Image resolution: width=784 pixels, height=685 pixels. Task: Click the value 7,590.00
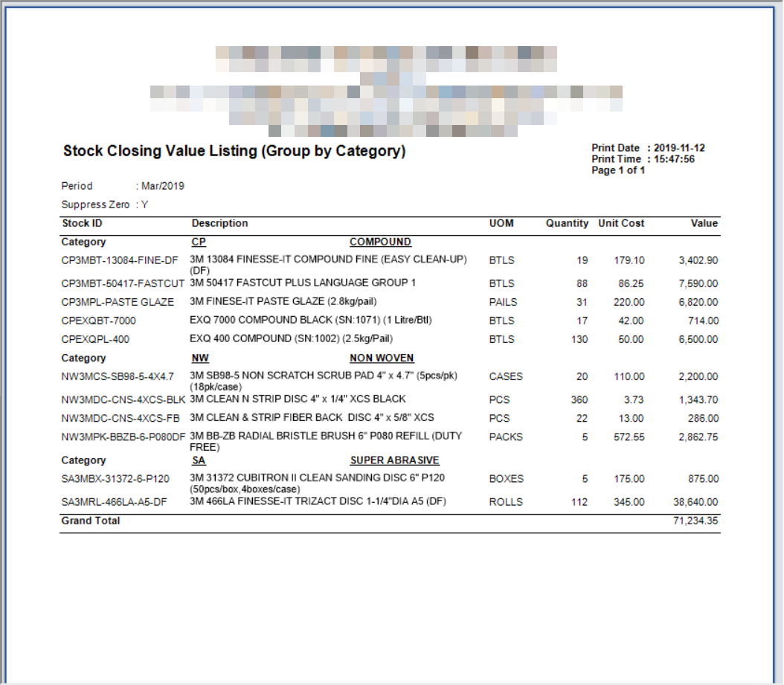coord(698,283)
